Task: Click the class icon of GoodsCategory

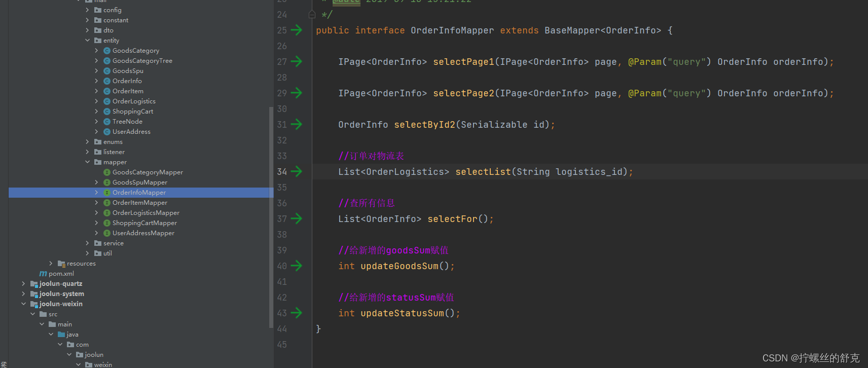Action: [x=107, y=51]
